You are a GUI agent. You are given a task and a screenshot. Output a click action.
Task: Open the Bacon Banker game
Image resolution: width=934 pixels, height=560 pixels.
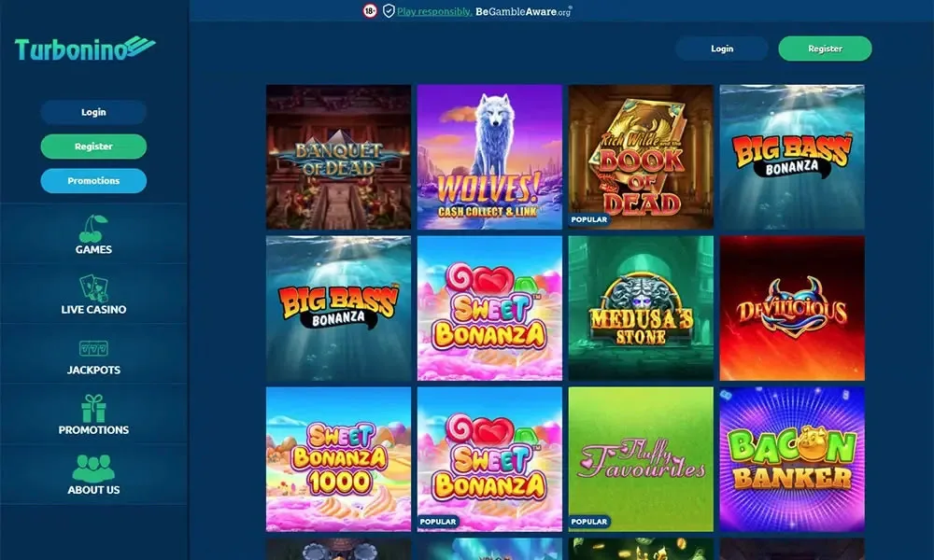tap(792, 459)
